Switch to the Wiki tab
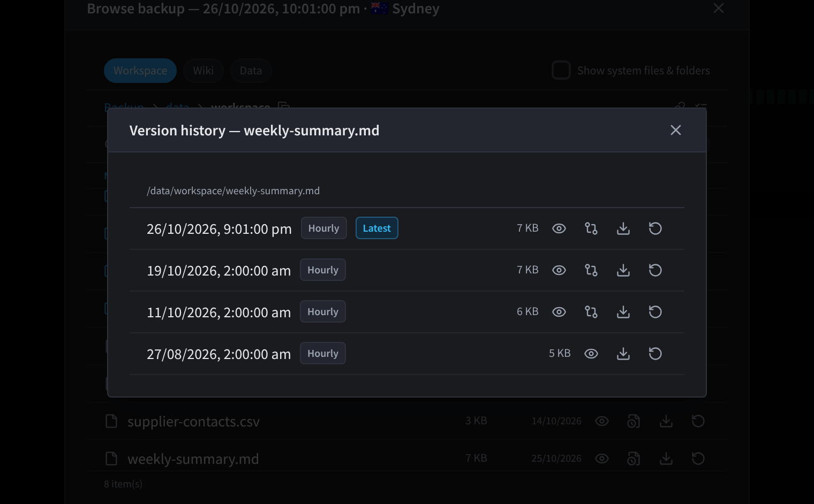Image resolution: width=814 pixels, height=504 pixels. point(204,71)
